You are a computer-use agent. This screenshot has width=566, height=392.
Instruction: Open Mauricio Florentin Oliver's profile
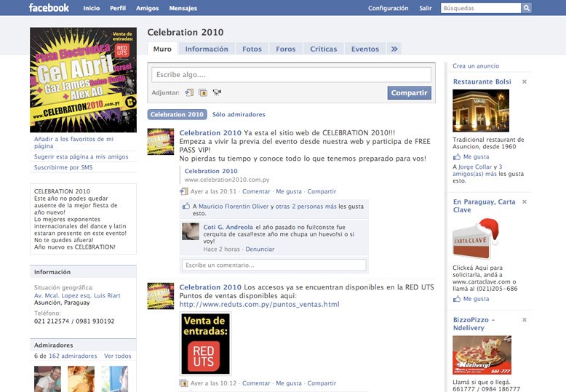coord(234,207)
